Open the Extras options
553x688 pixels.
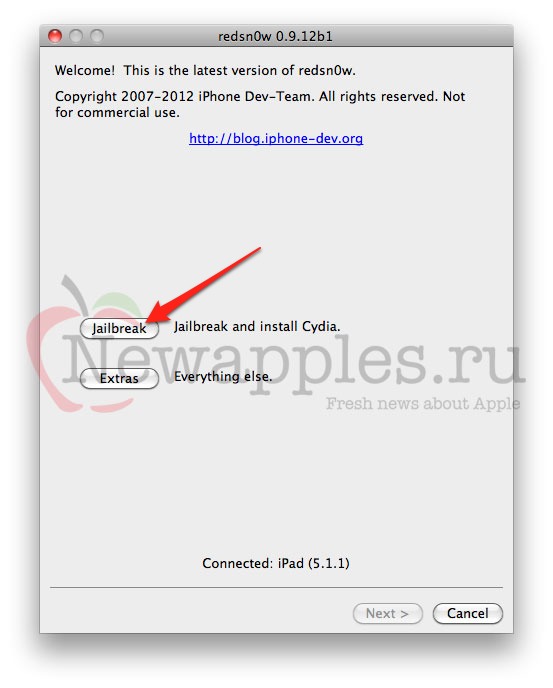click(x=119, y=378)
